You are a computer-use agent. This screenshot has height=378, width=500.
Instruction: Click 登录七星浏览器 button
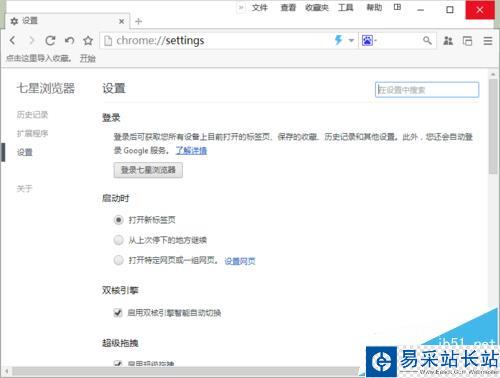tap(148, 170)
